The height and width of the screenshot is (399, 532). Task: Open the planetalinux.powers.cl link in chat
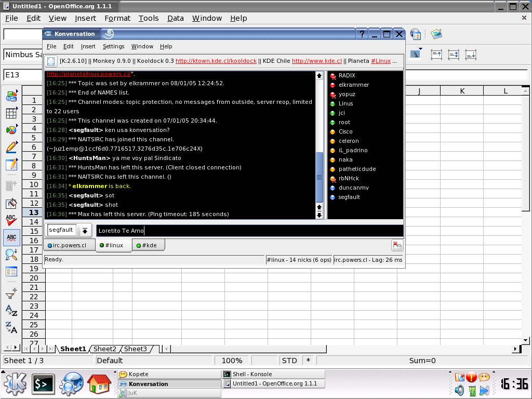pyautogui.click(x=89, y=74)
